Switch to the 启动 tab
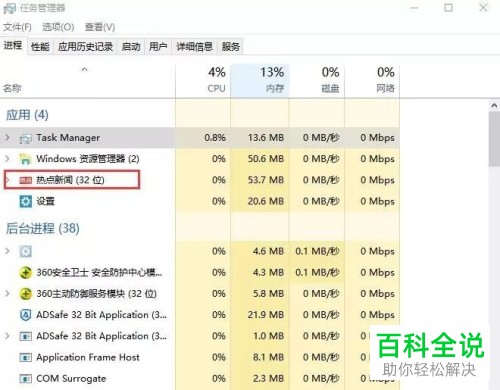Screen dimensions: 500x390 click(x=131, y=47)
